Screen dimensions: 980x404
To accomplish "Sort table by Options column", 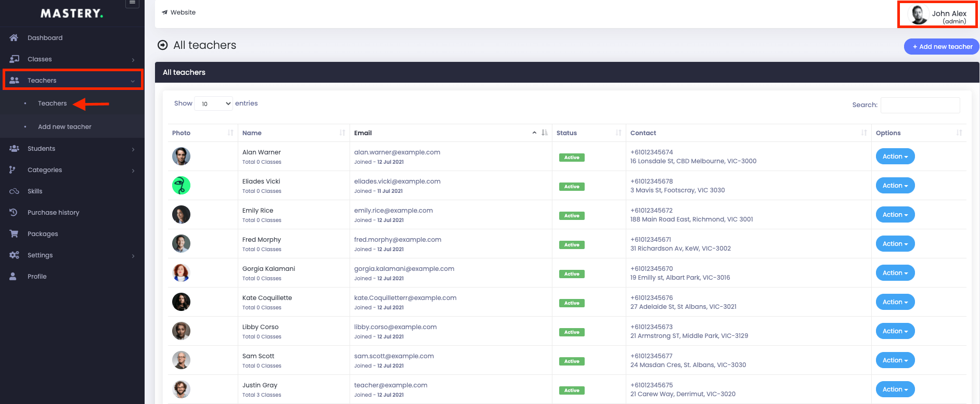I will [x=959, y=133].
